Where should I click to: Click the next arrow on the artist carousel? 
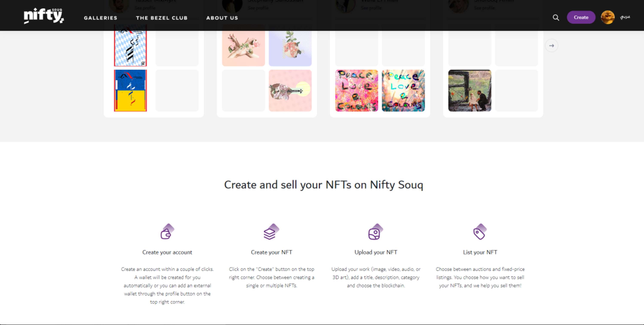coord(551,46)
